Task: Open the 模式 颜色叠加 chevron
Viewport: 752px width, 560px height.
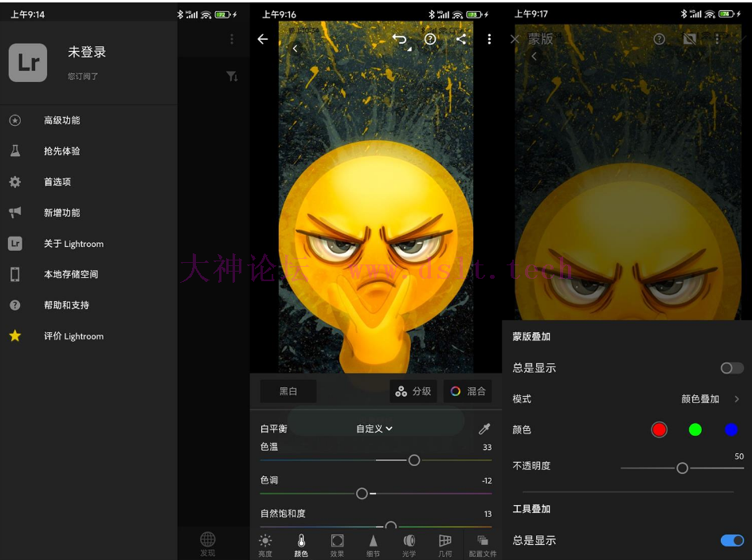Action: [736, 399]
